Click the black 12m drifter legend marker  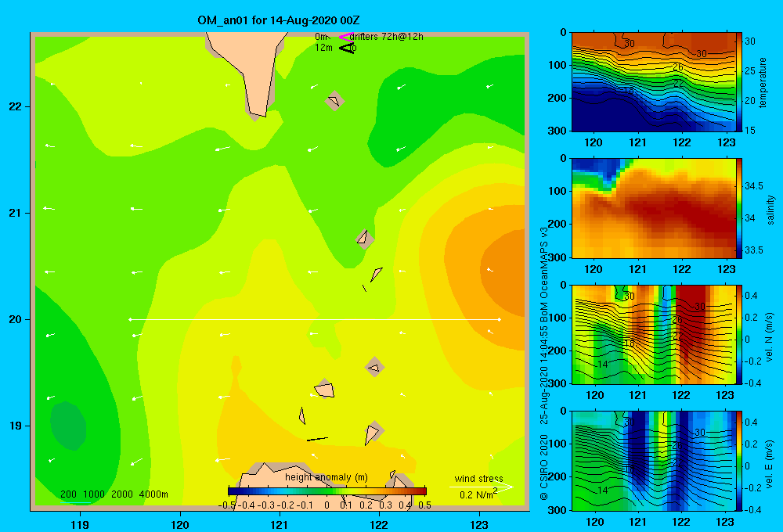tap(347, 48)
